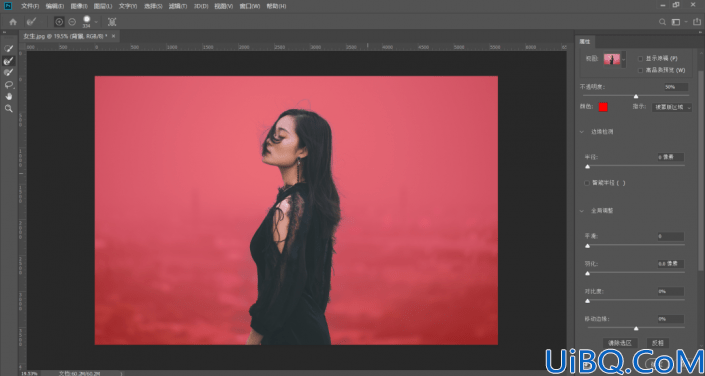The height and width of the screenshot is (376, 705).
Task: Click the share icon at top right
Action: 697,22
